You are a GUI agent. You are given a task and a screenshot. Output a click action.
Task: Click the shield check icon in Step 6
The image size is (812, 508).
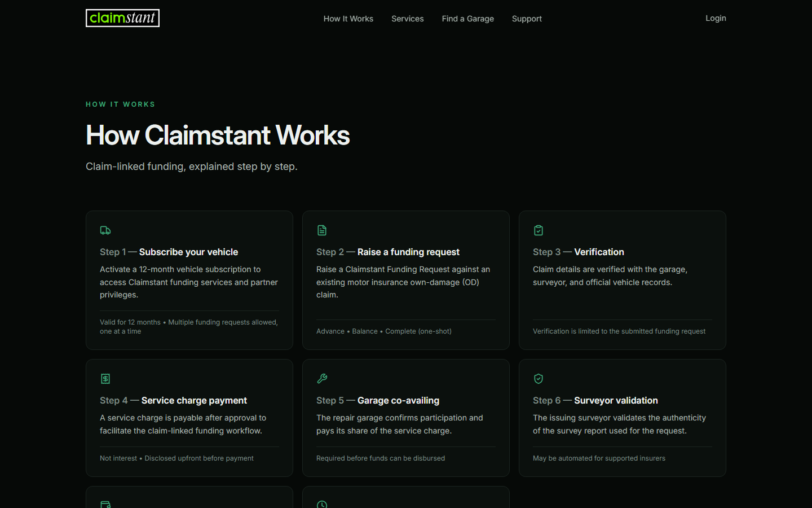(539, 379)
